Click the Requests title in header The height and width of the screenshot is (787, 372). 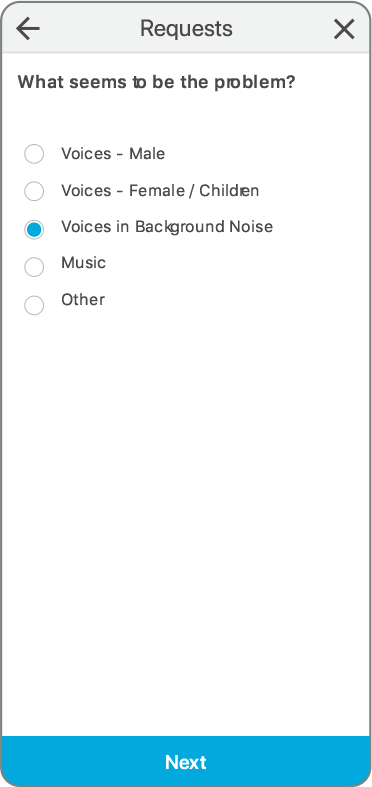[x=186, y=29]
